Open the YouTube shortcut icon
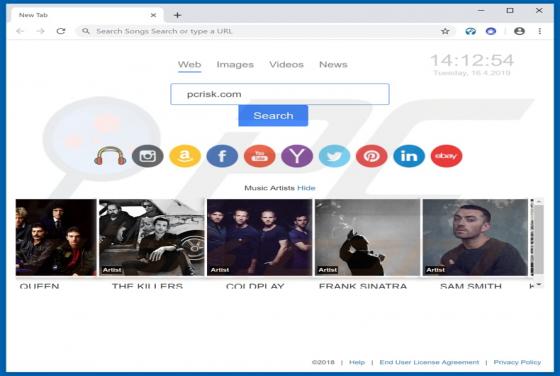560x376 pixels. click(x=260, y=156)
